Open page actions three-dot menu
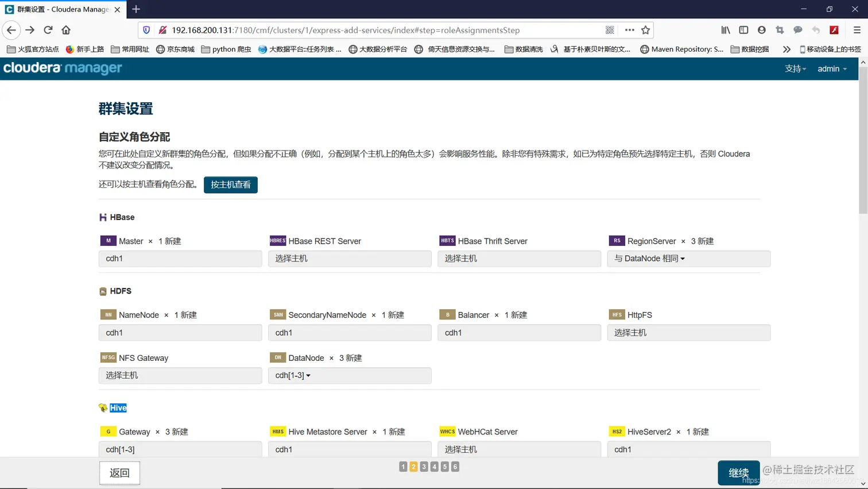Viewport: 868px width, 489px height. click(630, 30)
